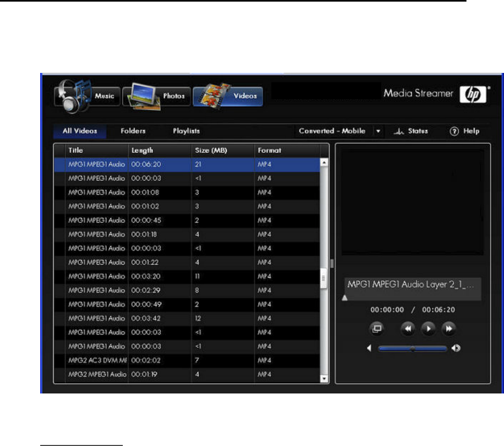
Task: Sort by the Title column header
Action: (97, 151)
